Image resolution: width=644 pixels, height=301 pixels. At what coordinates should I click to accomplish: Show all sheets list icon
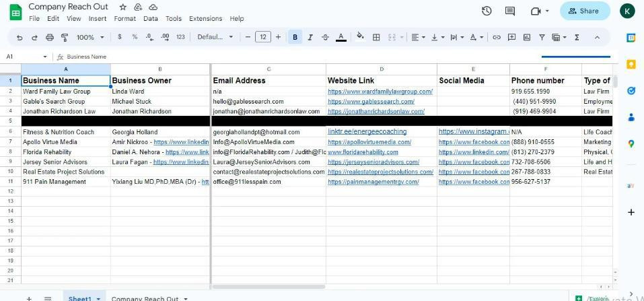click(x=48, y=298)
